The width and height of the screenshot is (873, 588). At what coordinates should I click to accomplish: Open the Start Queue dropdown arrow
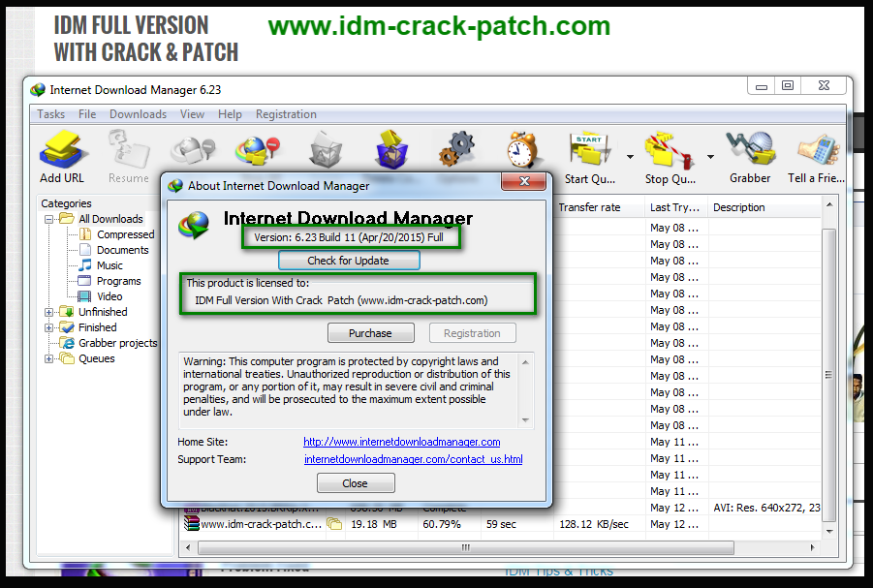point(630,157)
